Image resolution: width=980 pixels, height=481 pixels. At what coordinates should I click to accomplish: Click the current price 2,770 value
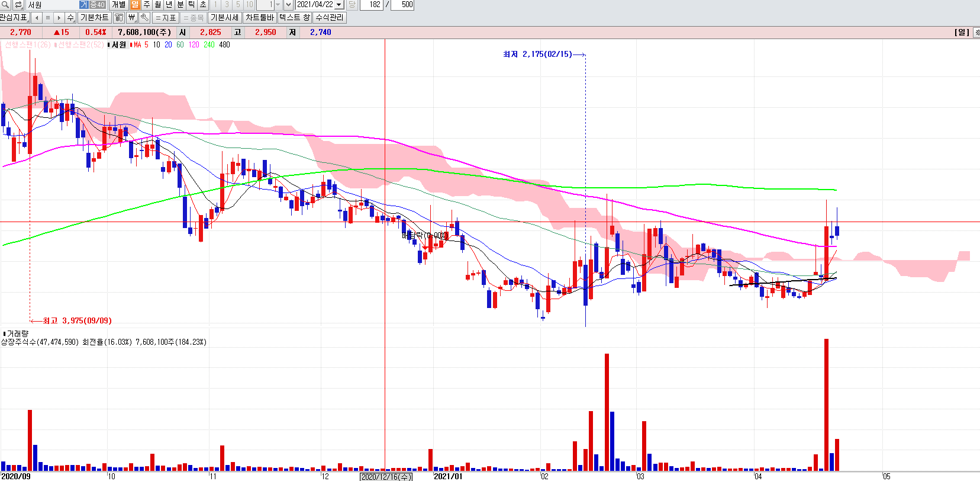coord(21,32)
